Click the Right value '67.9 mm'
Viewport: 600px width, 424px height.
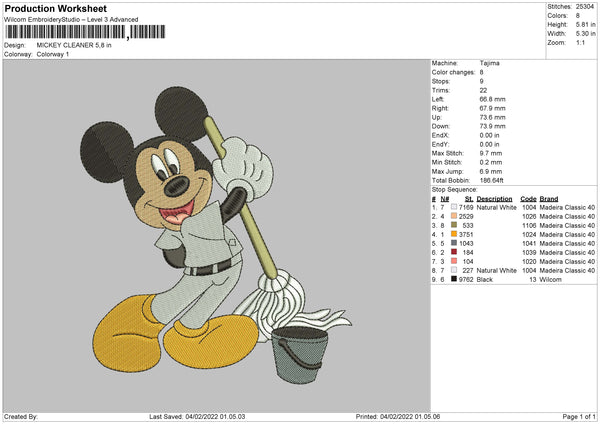click(492, 108)
